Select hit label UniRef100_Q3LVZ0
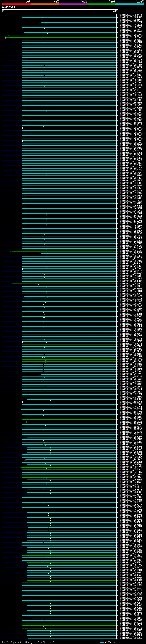Screen dimensions: 146x644 (131, 296)
